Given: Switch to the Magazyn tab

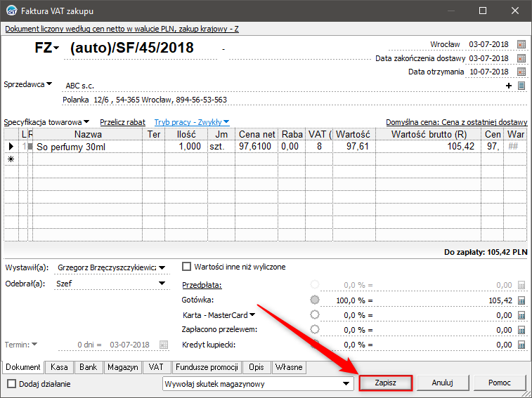Looking at the screenshot, I should pos(123,367).
